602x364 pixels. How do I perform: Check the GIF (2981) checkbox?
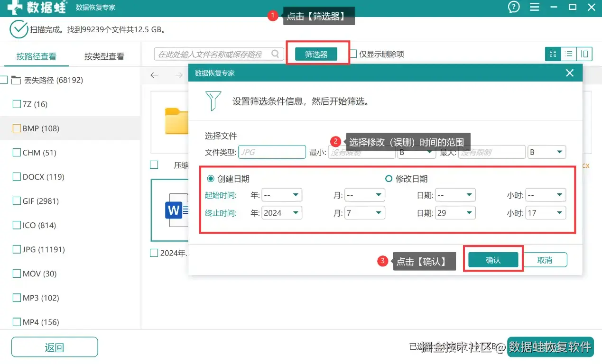click(x=16, y=201)
